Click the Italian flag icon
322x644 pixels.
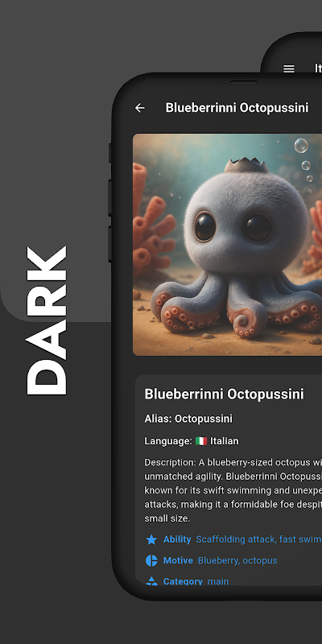coord(201,441)
